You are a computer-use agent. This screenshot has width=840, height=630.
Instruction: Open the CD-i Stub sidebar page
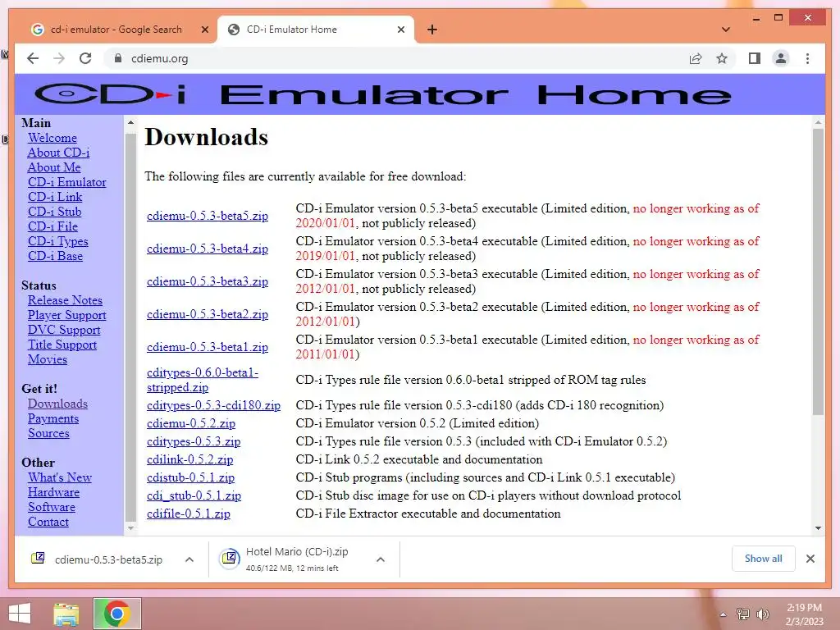tap(55, 212)
